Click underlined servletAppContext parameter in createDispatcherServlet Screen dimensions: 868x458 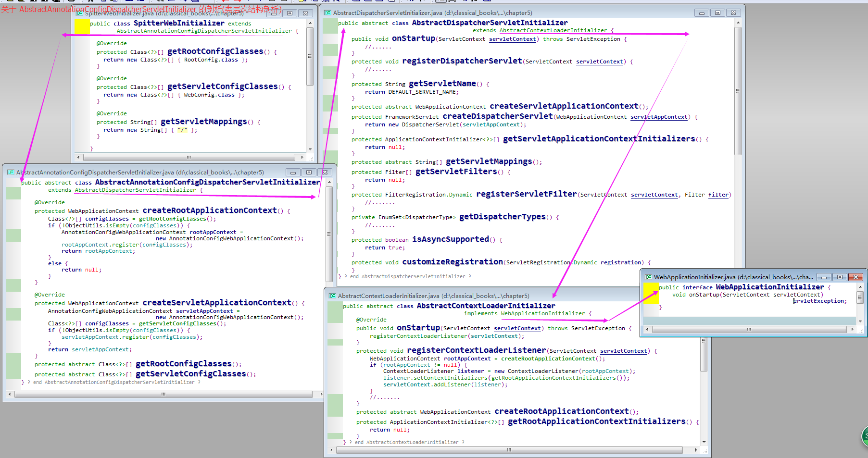coord(659,117)
